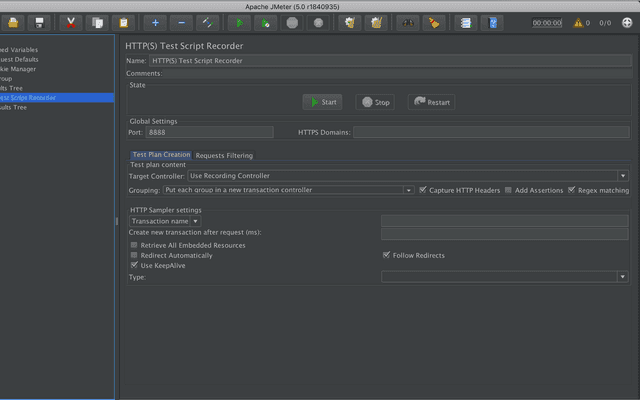Toggle enable state of selected element
This screenshot has width=640, height=400.
coord(208,23)
